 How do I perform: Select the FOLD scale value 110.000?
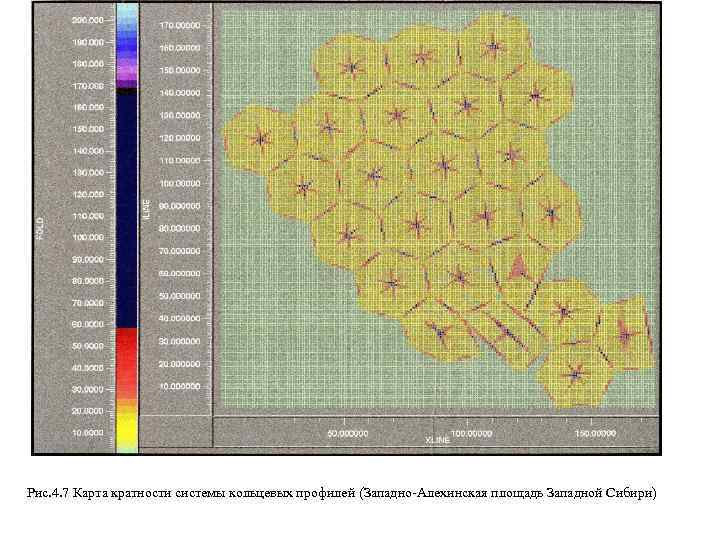point(88,216)
